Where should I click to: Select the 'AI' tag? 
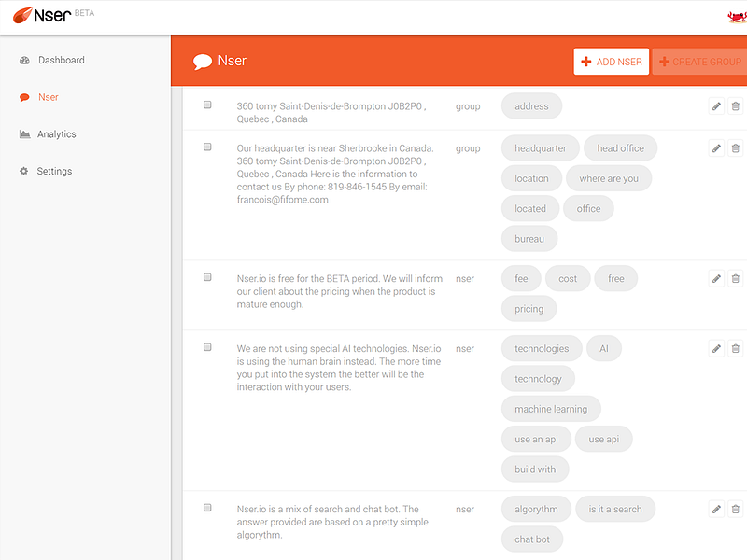[604, 348]
